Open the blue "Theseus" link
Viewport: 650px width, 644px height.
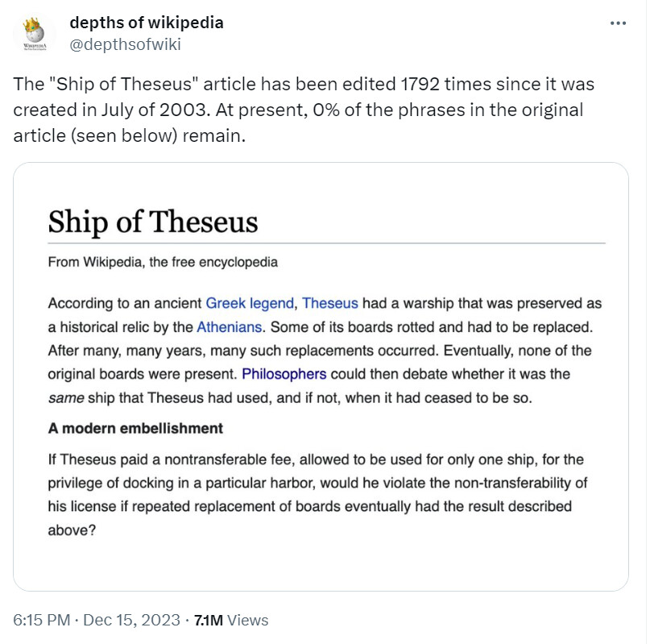point(330,304)
